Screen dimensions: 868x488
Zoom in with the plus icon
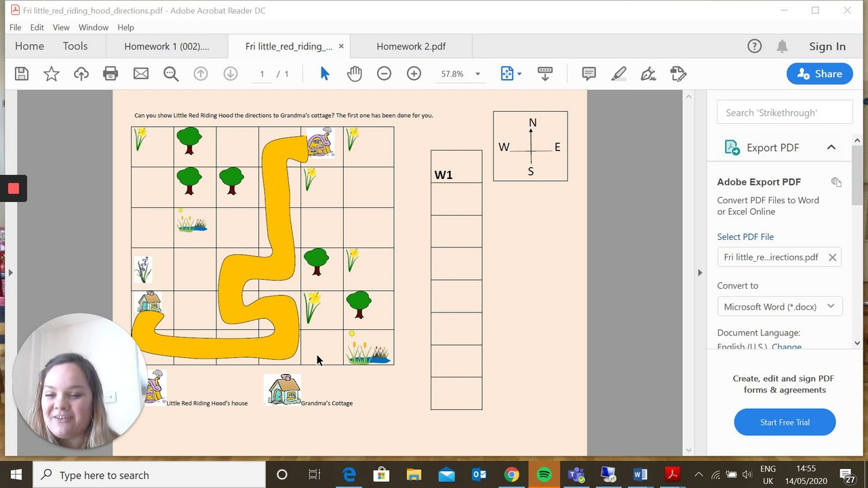414,74
